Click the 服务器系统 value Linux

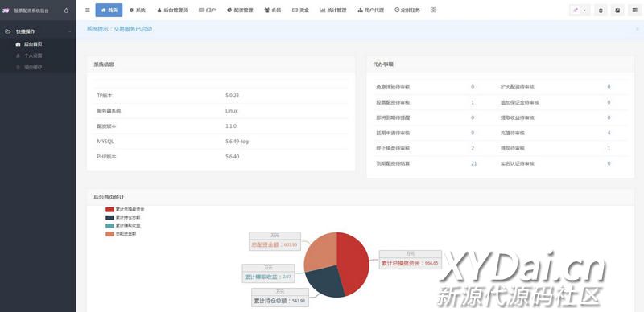(232, 111)
